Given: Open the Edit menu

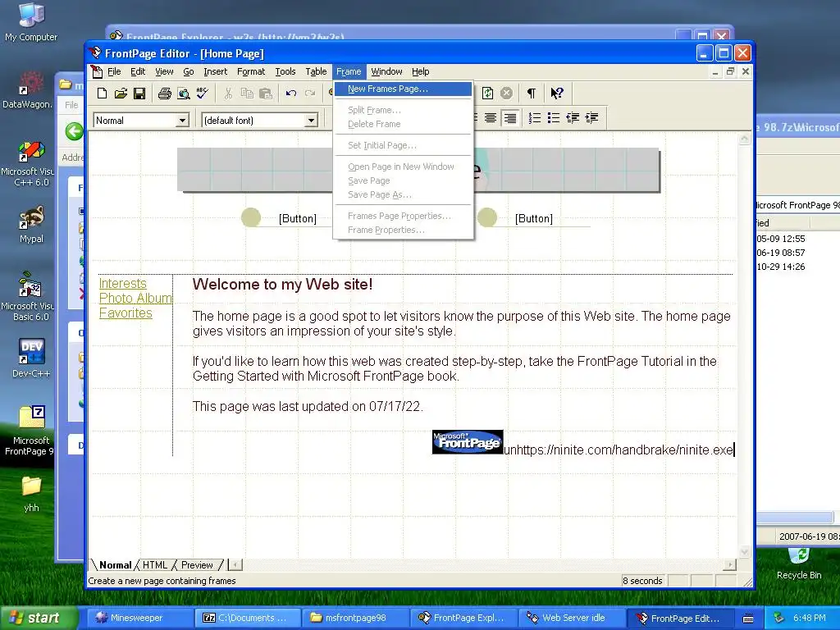Looking at the screenshot, I should [x=138, y=71].
